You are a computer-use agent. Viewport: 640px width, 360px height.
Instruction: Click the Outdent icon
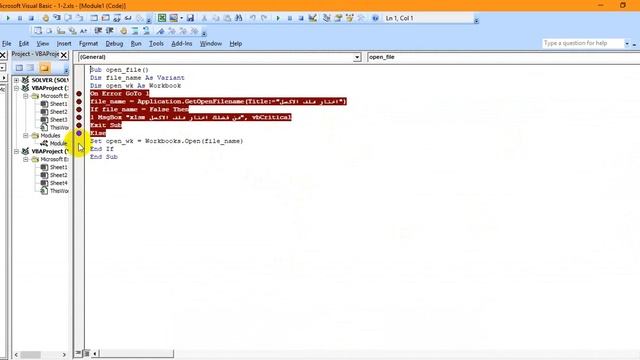click(109, 31)
